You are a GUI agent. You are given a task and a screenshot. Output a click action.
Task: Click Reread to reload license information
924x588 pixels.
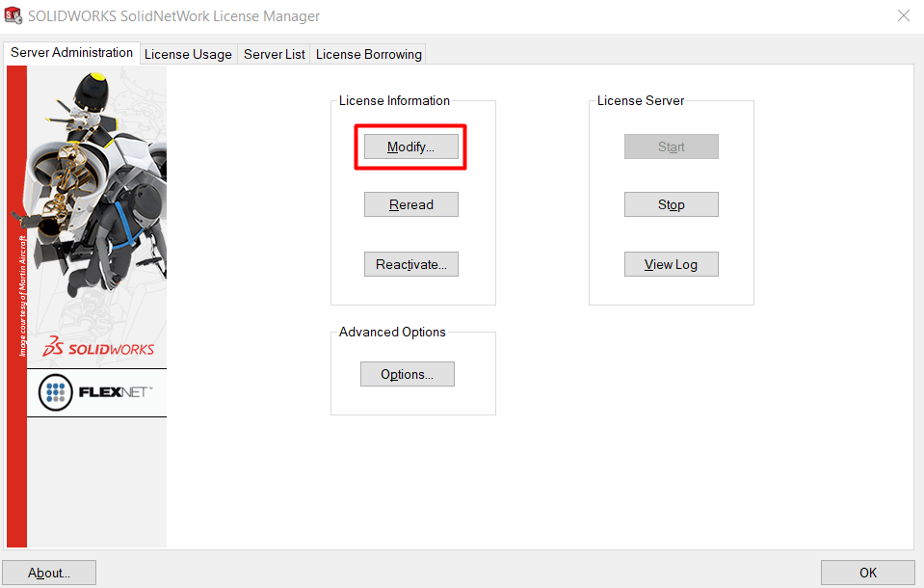click(x=411, y=205)
